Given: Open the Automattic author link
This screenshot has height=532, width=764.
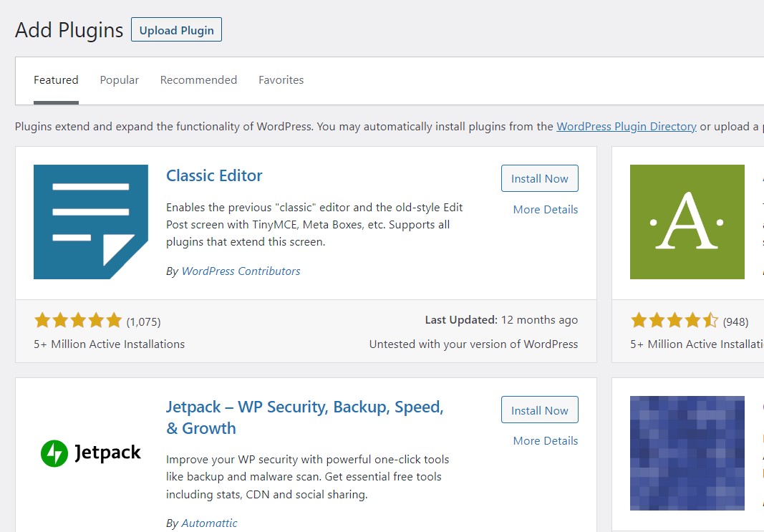Looking at the screenshot, I should coord(209,523).
